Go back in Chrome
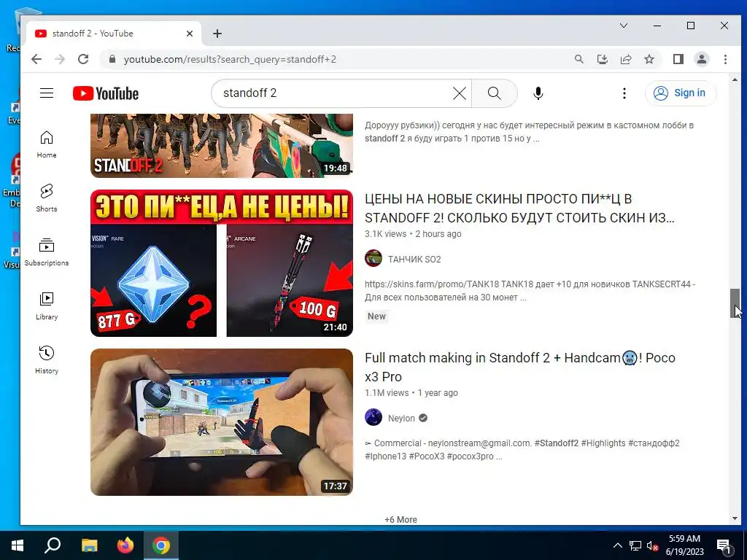Image resolution: width=747 pixels, height=560 pixels. click(36, 59)
